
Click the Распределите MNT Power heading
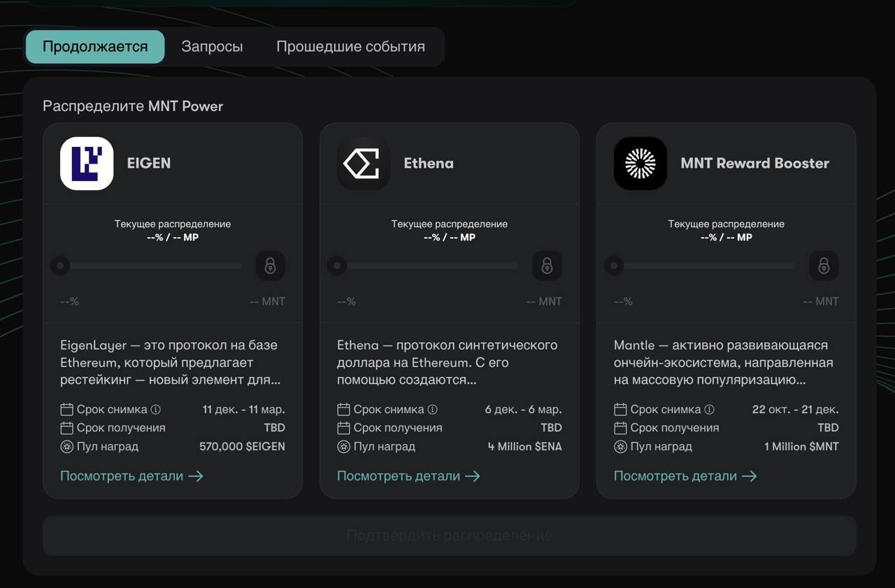click(133, 106)
